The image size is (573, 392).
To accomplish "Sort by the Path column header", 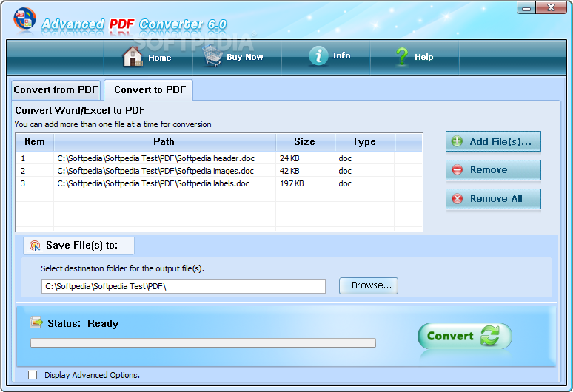I will tap(164, 141).
